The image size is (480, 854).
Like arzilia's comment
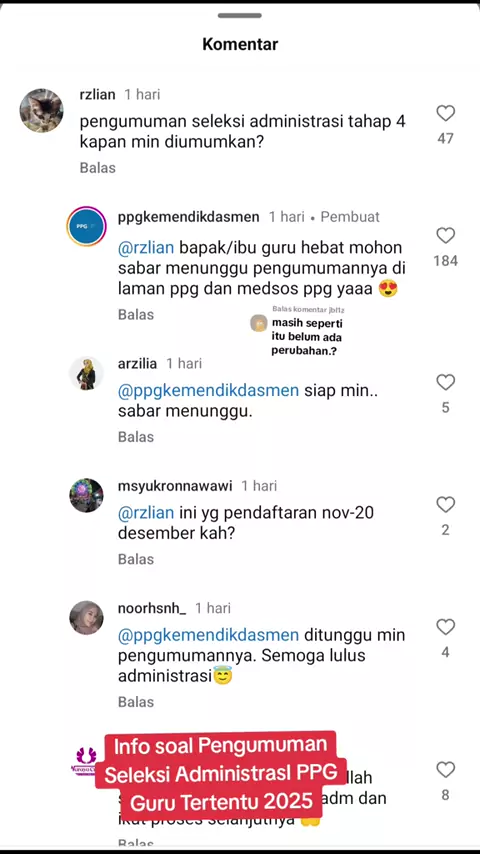coord(446,382)
